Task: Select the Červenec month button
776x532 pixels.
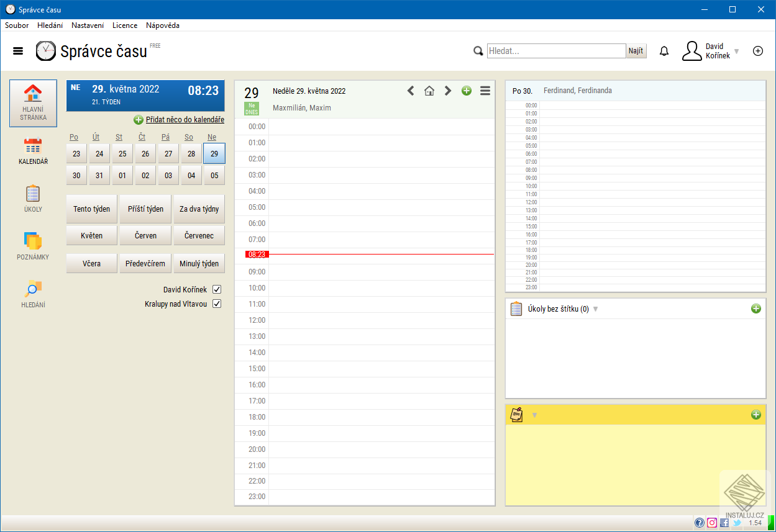Action: point(199,236)
